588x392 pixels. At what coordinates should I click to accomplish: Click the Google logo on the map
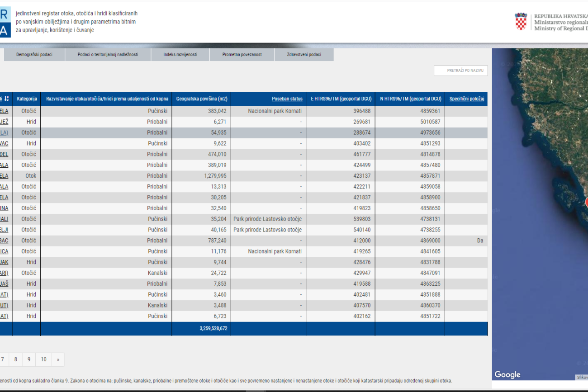[507, 374]
